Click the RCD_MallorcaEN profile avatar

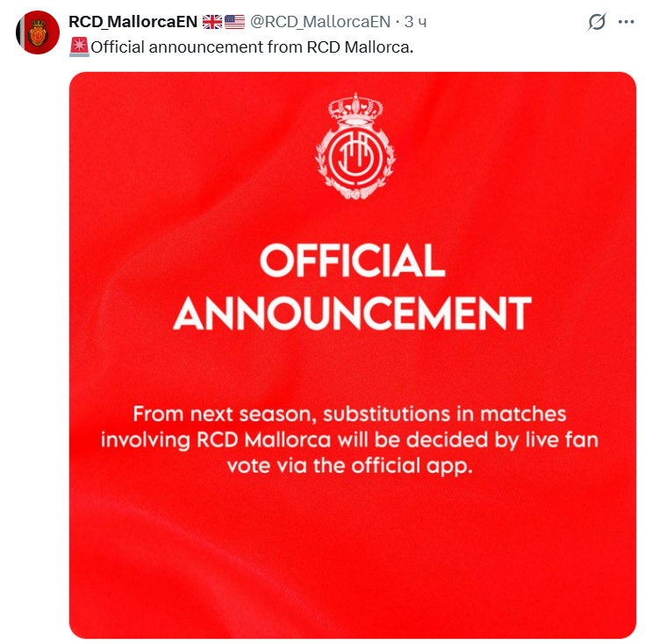coord(37,34)
